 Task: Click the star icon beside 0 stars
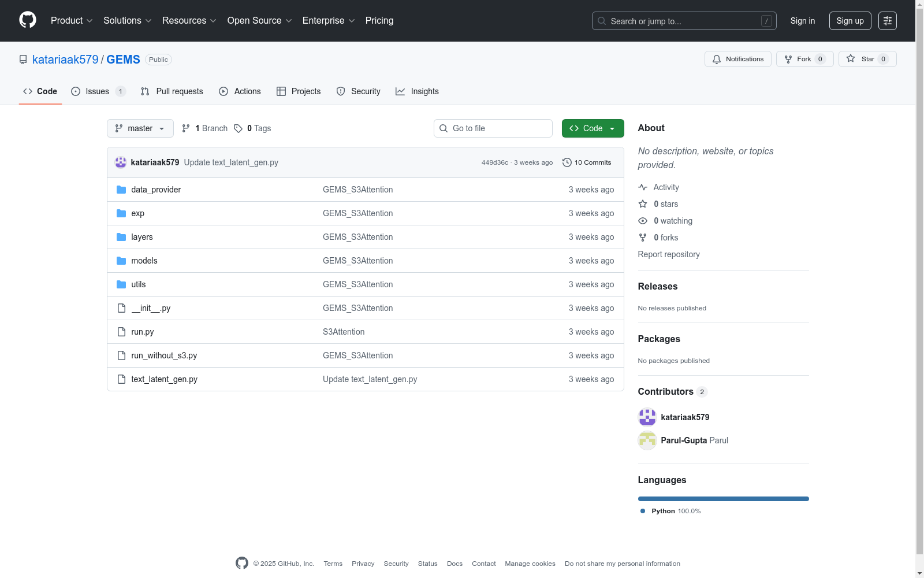point(643,204)
